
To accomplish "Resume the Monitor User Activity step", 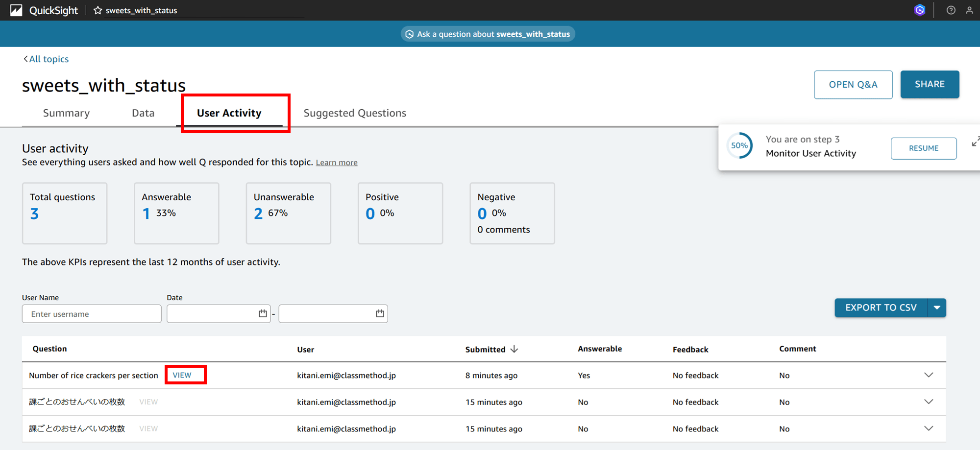I will tap(924, 148).
